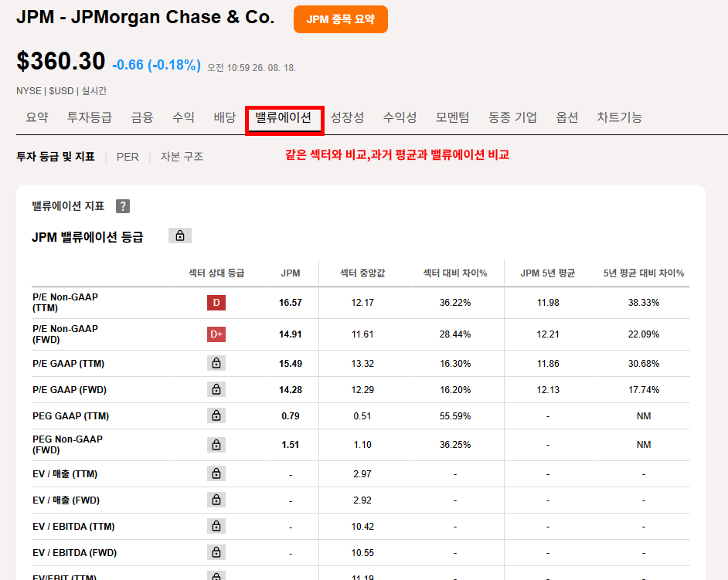The width and height of the screenshot is (728, 580).
Task: Click the P/E Non-GAAP (TTM) row label
Action: click(x=65, y=303)
